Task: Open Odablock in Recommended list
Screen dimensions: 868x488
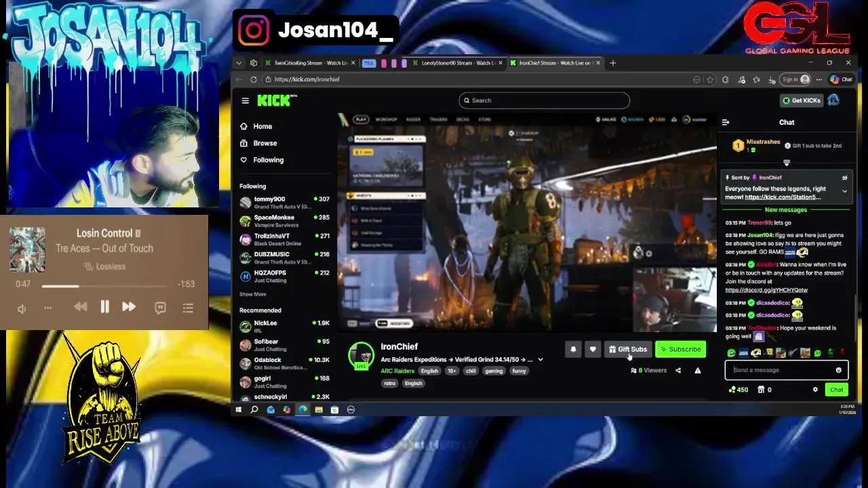Action: click(x=284, y=363)
